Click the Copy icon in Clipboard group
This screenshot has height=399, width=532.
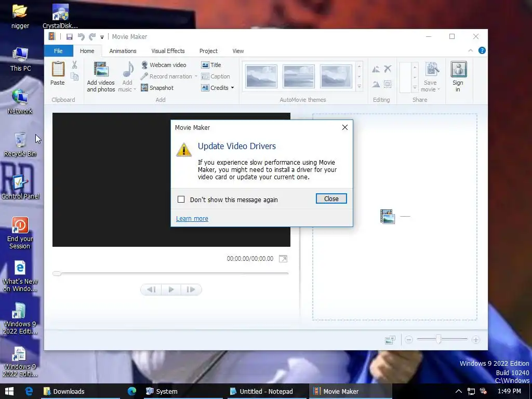click(x=75, y=76)
